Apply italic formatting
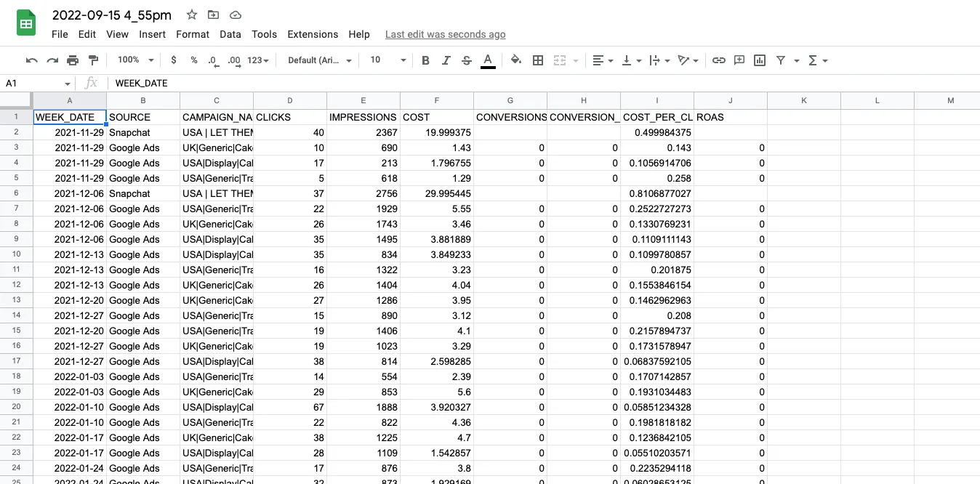 446,60
